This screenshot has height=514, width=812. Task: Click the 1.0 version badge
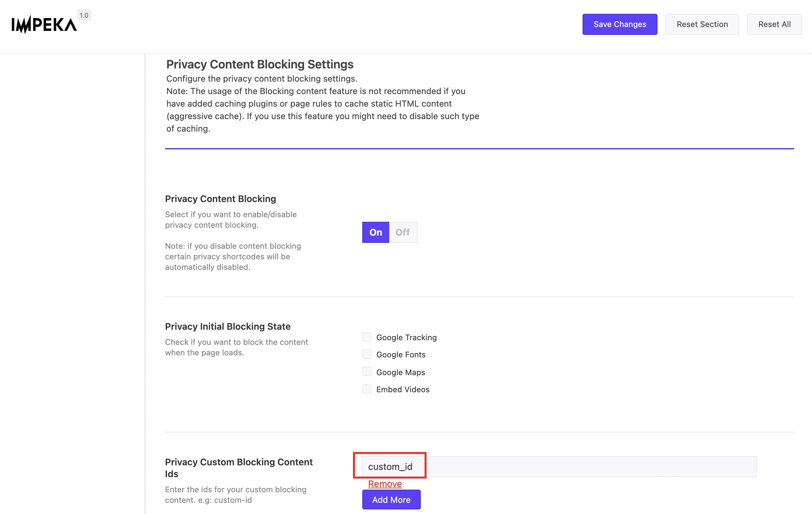coord(84,15)
